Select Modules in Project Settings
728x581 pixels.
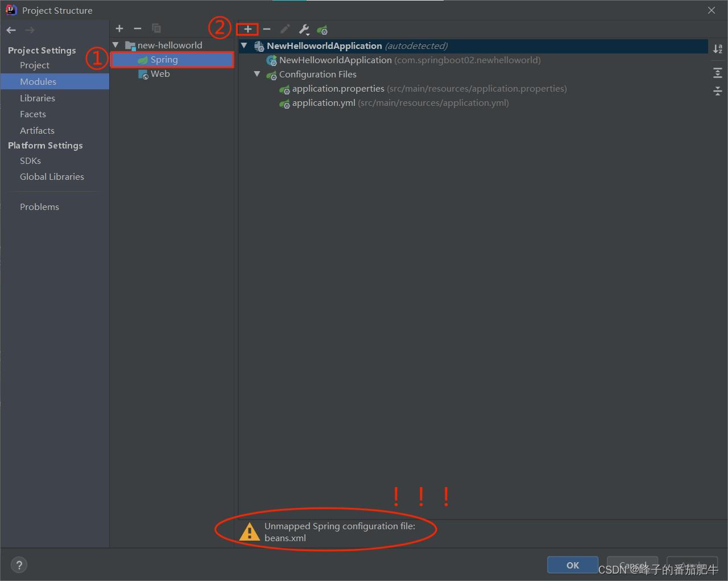tap(55, 81)
